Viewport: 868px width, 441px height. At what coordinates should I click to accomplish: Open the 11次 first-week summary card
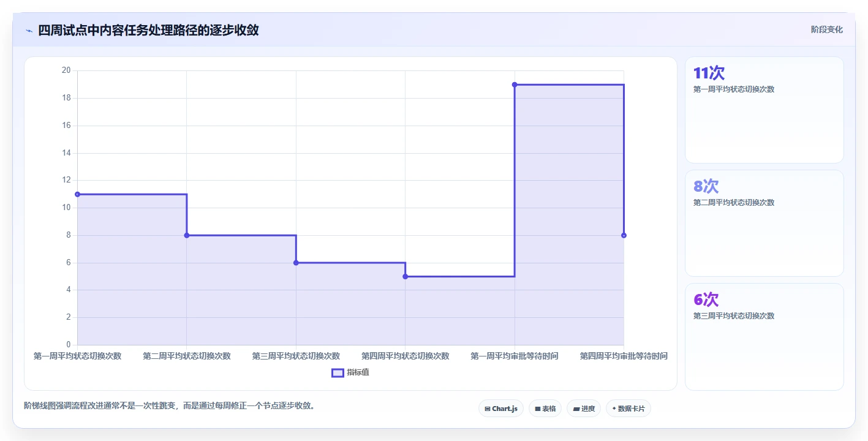pos(764,110)
